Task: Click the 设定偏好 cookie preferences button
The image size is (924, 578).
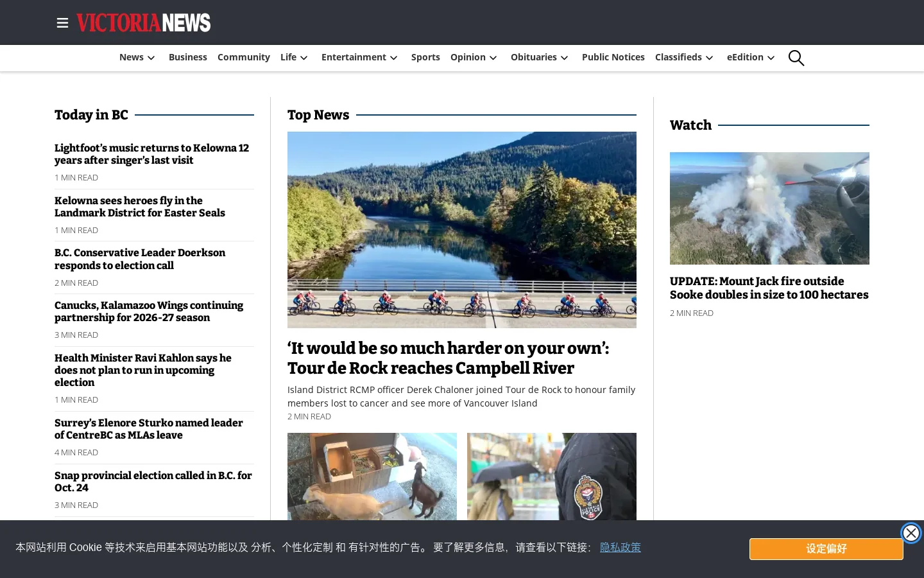Action: pyautogui.click(x=826, y=549)
